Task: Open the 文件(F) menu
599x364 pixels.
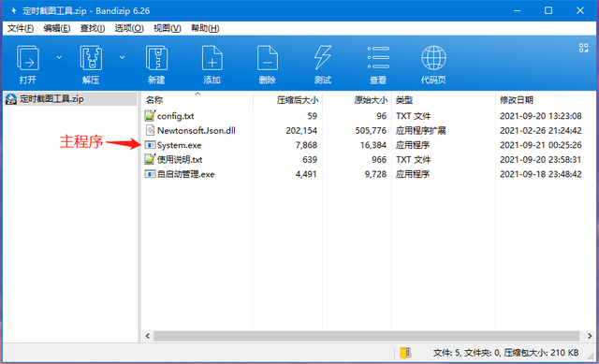Action: [21, 28]
